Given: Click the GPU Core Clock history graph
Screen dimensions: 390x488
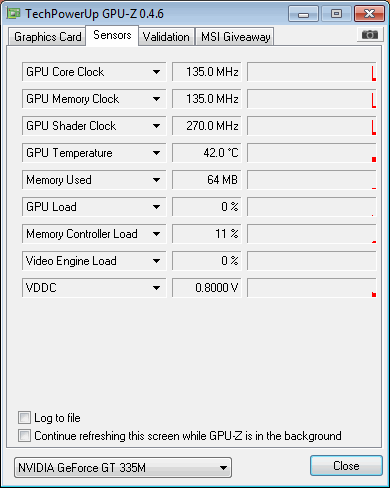Looking at the screenshot, I should [x=312, y=72].
